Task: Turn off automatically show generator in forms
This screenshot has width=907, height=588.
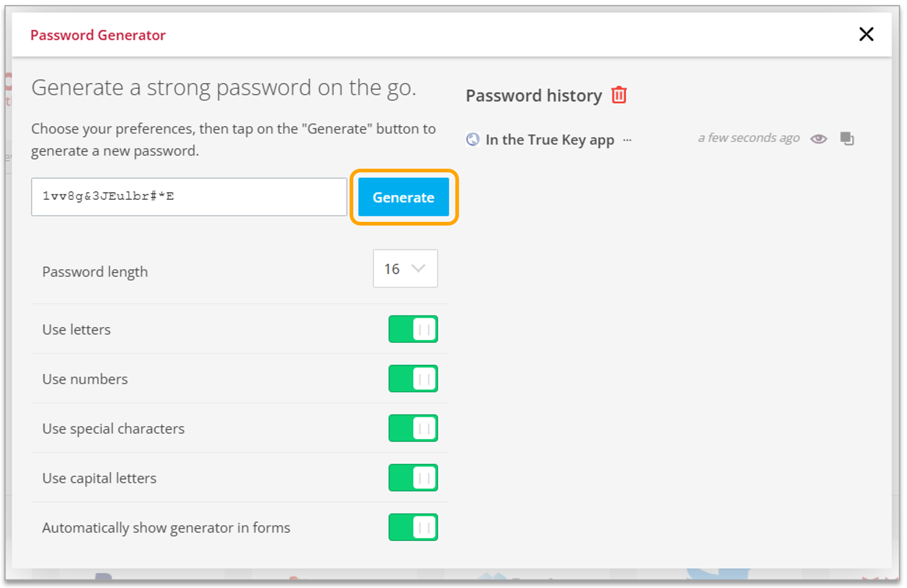Action: (413, 527)
